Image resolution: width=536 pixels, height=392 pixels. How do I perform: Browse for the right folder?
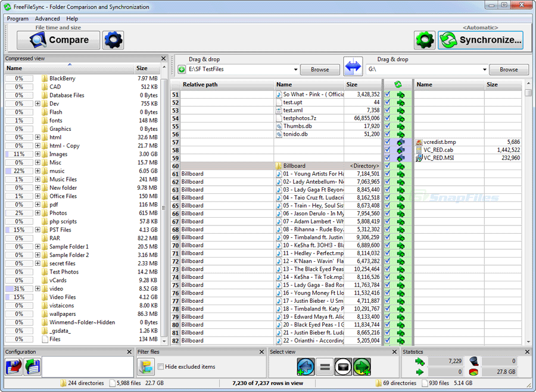pos(509,70)
